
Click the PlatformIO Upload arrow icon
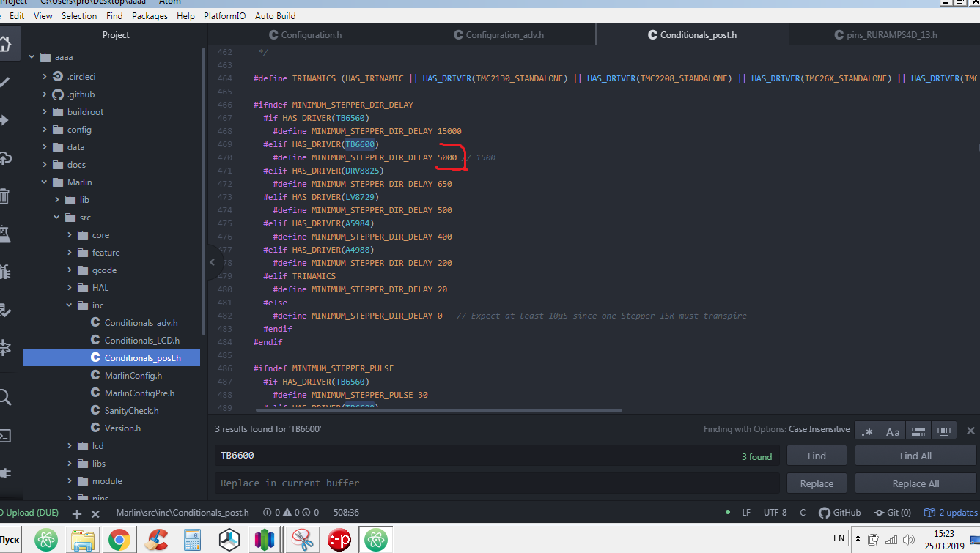pos(5,120)
